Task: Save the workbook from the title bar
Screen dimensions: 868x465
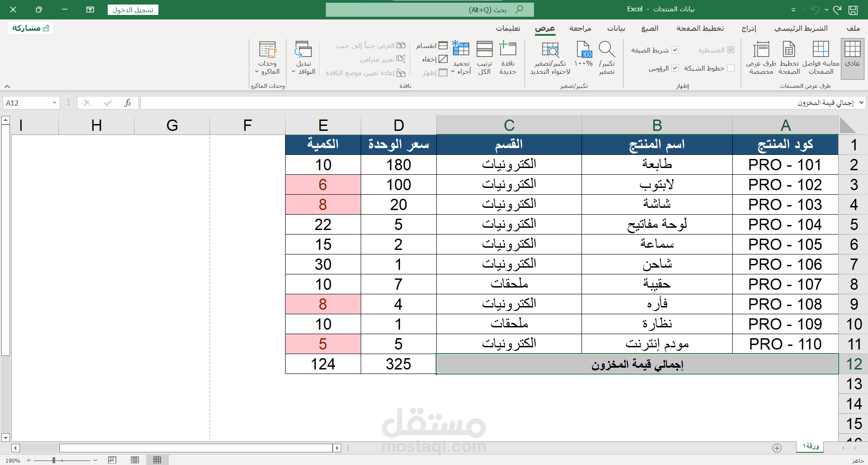Action: pyautogui.click(x=853, y=10)
